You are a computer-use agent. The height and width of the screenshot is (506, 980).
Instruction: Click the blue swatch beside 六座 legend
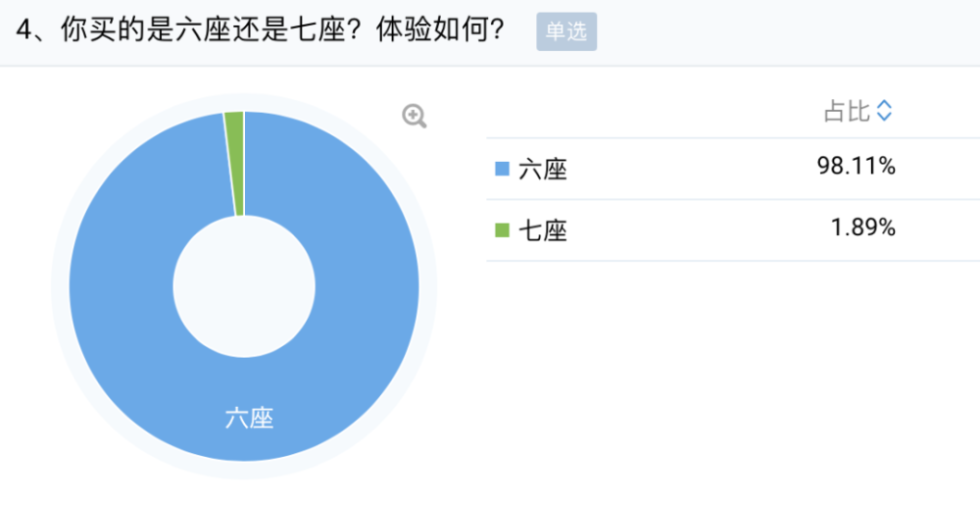503,170
